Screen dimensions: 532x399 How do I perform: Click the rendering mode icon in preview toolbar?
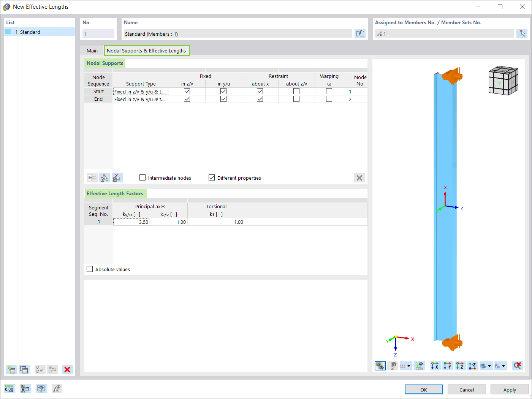point(380,366)
